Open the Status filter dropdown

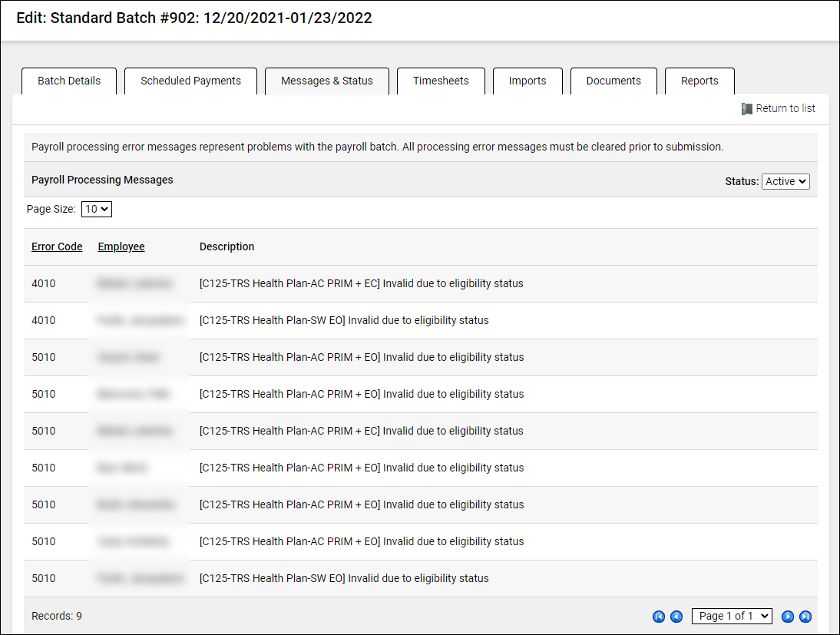coord(785,181)
